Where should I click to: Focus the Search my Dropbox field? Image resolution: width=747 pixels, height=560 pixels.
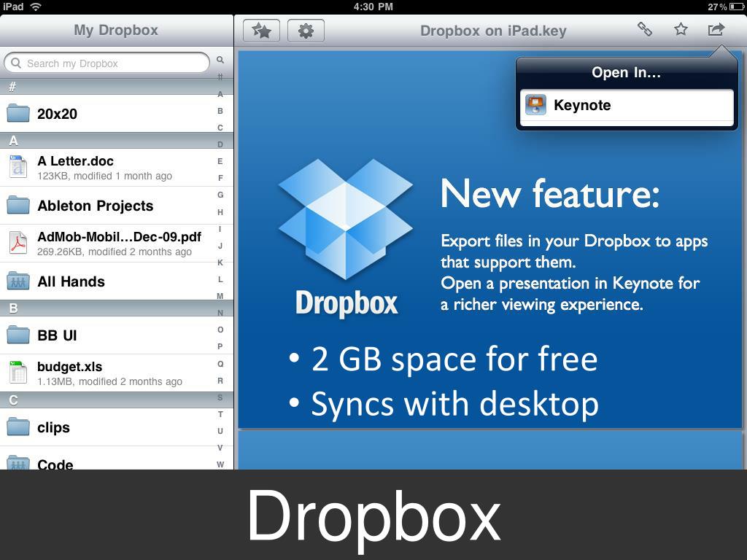[107, 63]
